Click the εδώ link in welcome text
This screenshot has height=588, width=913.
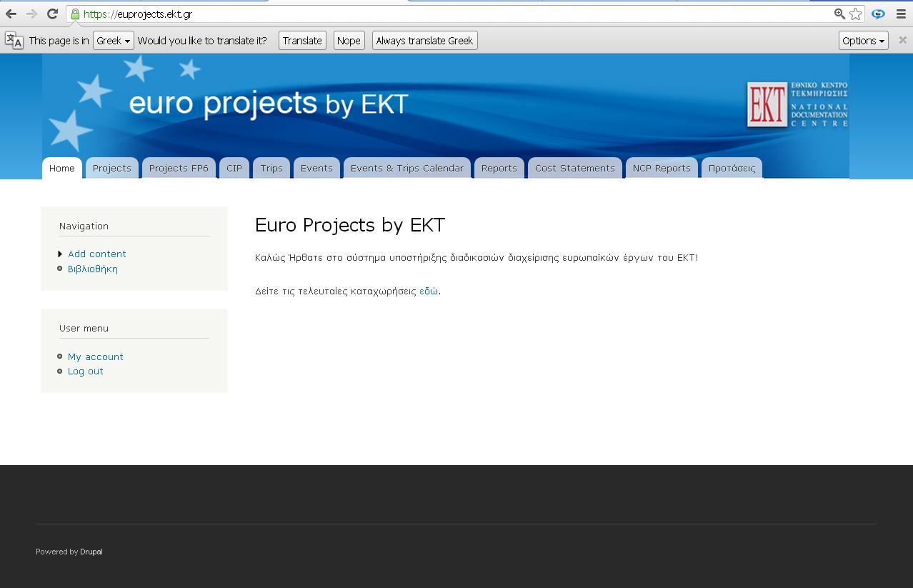(429, 291)
